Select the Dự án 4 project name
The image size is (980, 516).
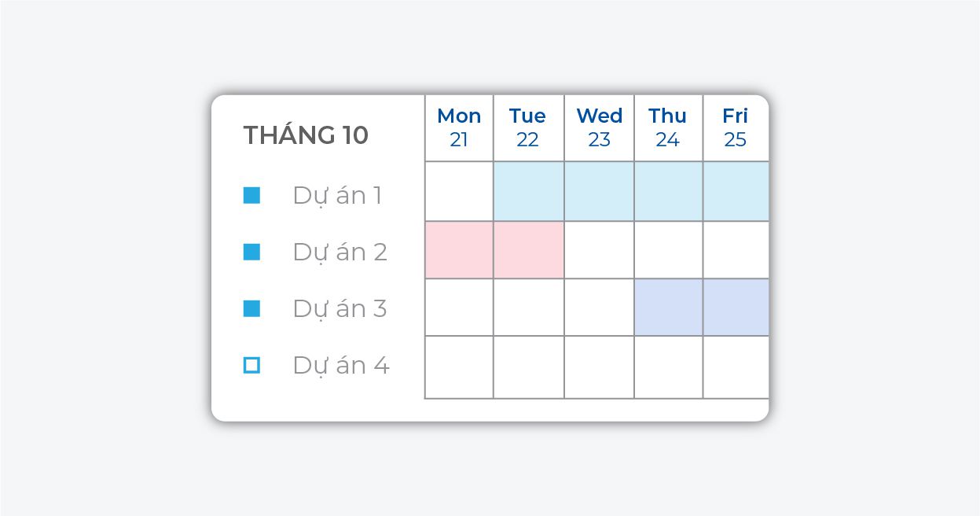340,365
